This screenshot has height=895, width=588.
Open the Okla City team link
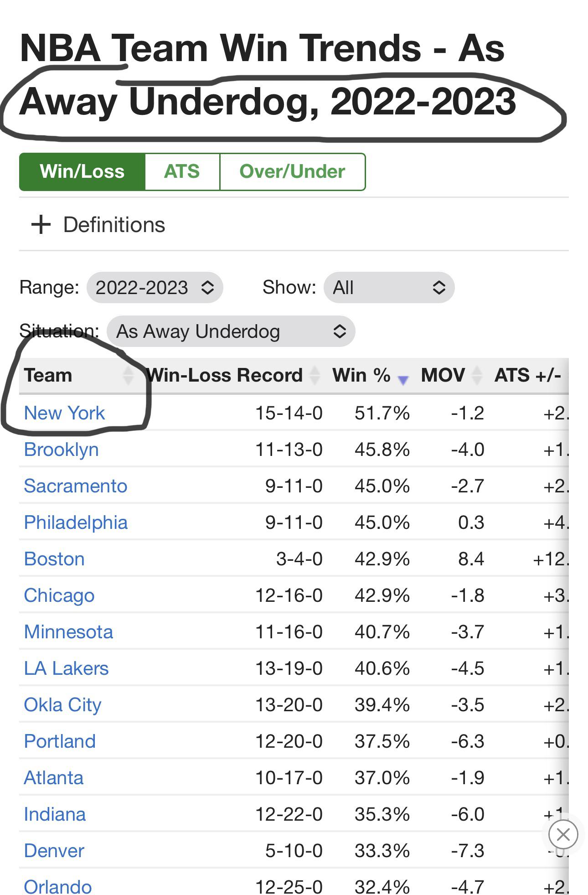(x=62, y=705)
